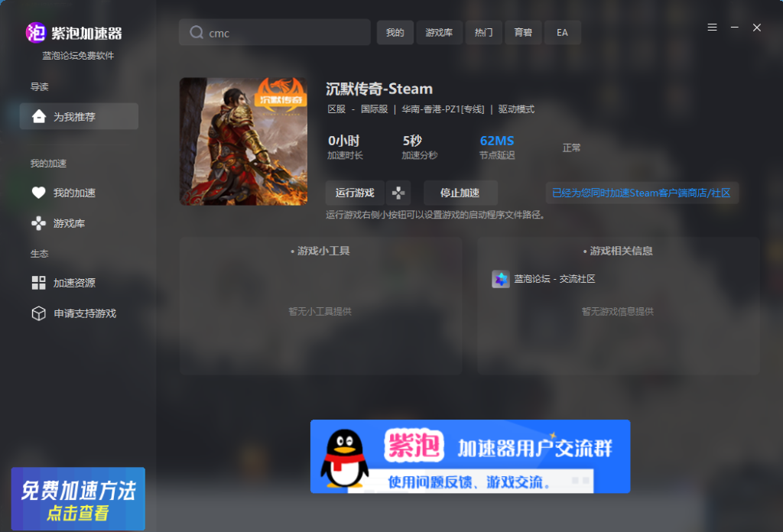Minimize the window

point(735,28)
